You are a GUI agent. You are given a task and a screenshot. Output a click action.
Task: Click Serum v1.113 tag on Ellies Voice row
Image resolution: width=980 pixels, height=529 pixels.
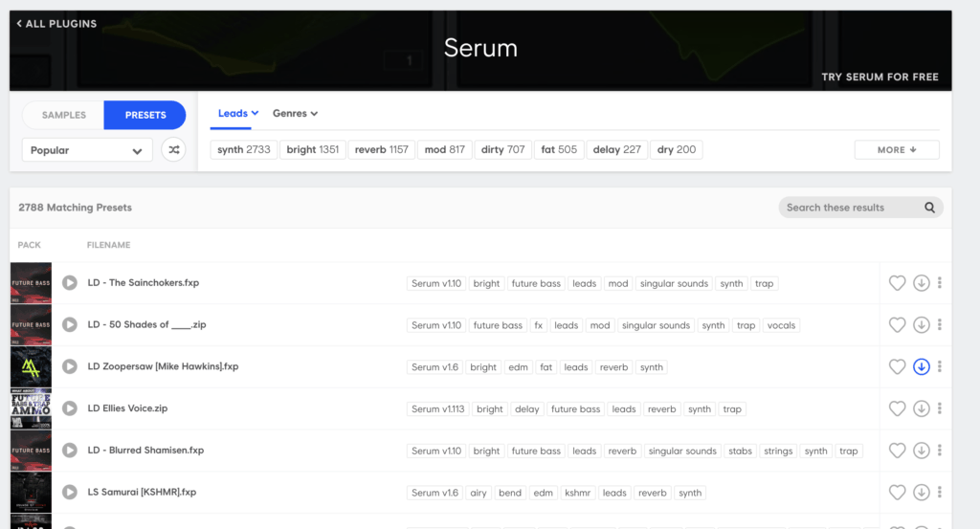pos(437,409)
